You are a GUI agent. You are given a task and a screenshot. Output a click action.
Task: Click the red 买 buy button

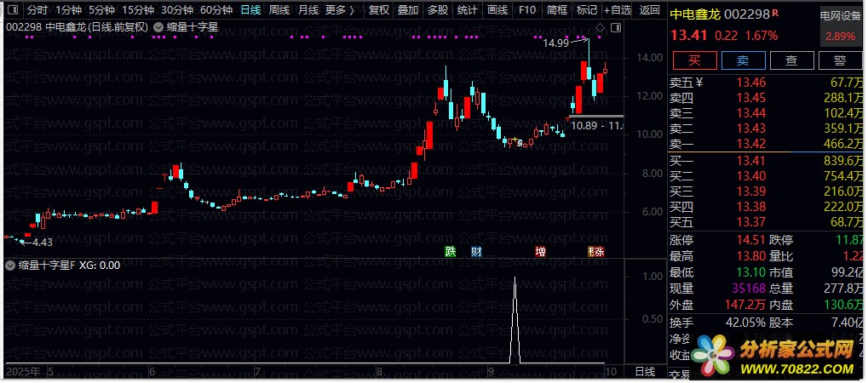pyautogui.click(x=694, y=60)
